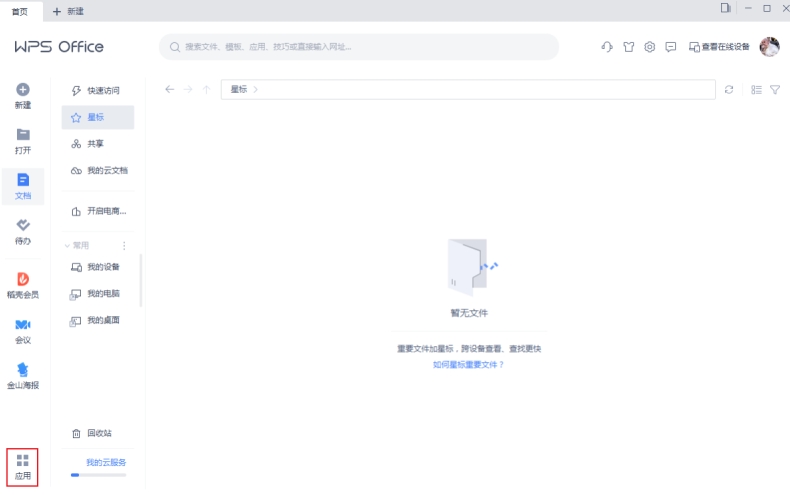Open 稻壳会员 membership icon
The height and width of the screenshot is (495, 790).
point(23,279)
